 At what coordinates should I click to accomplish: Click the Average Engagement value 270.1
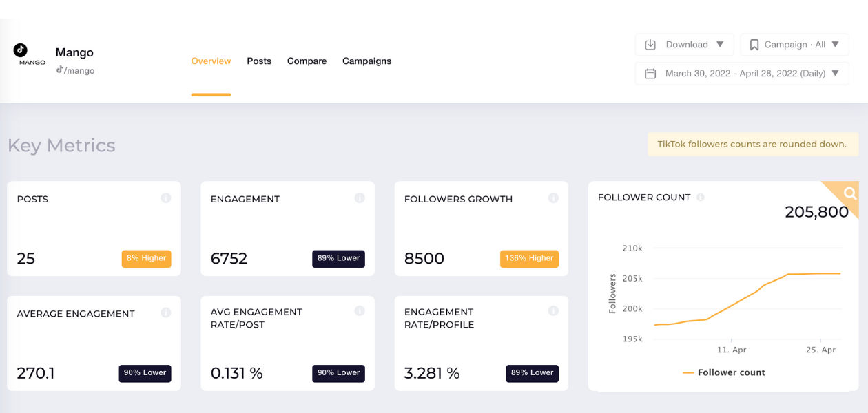point(36,373)
